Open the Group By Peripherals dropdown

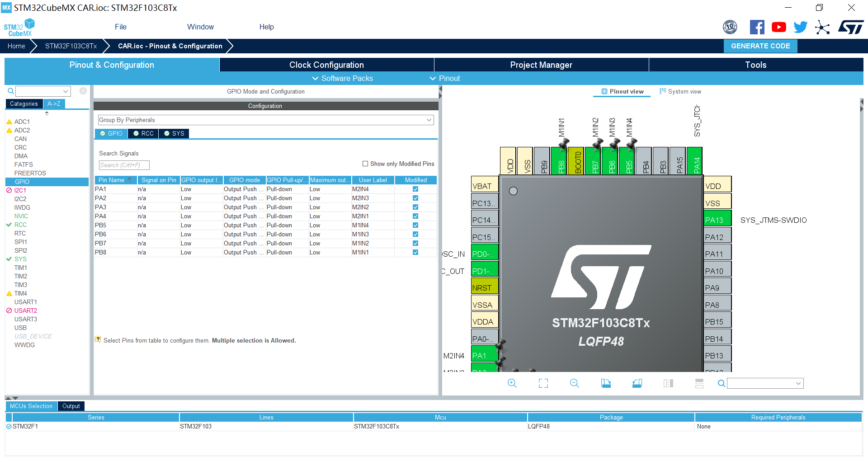click(266, 120)
